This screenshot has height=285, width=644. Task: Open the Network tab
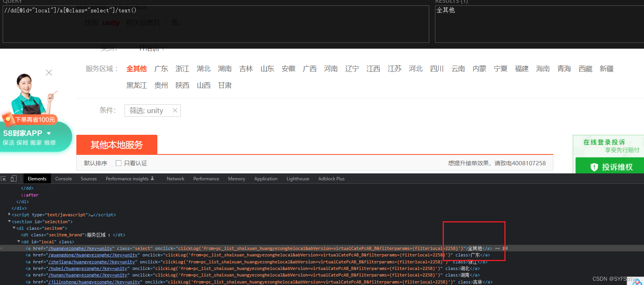(x=175, y=179)
